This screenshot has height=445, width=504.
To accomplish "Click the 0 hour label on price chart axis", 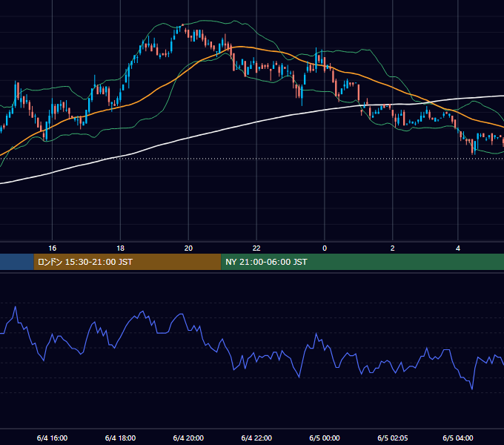I will (325, 248).
